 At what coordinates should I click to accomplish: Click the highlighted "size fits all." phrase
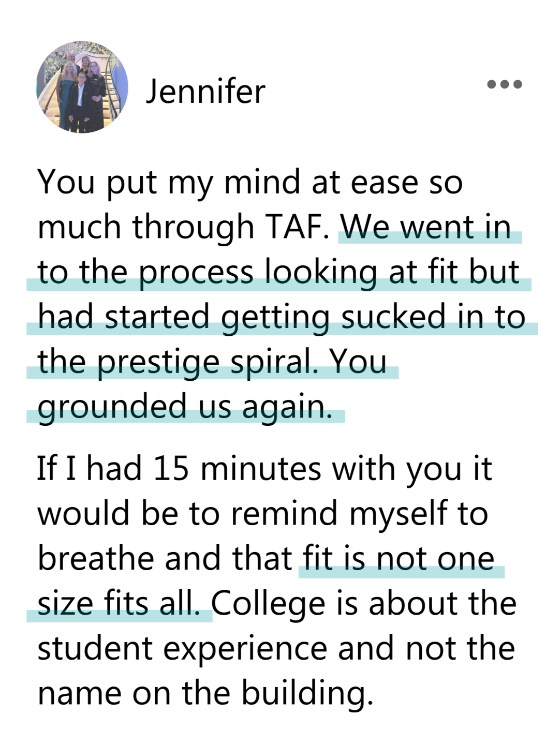[x=119, y=603]
